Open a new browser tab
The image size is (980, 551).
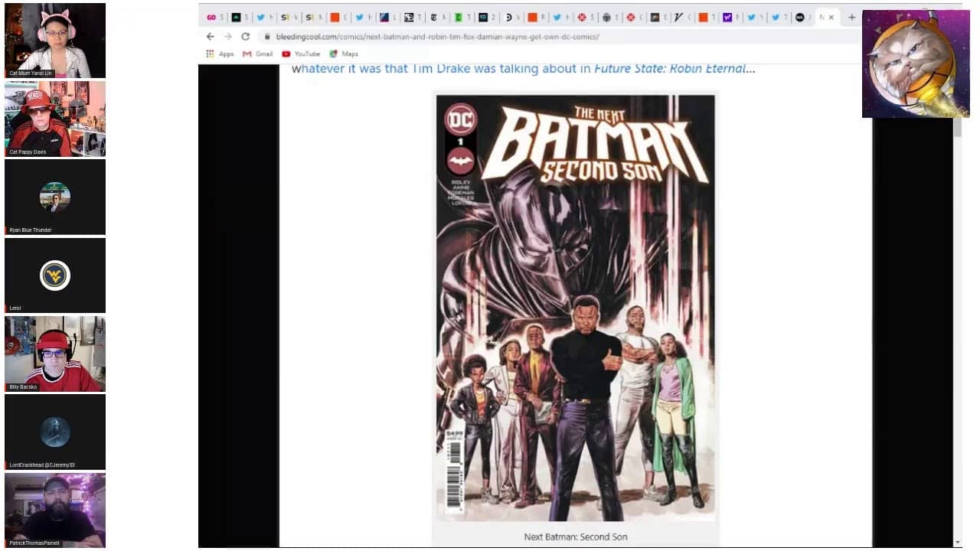[851, 18]
